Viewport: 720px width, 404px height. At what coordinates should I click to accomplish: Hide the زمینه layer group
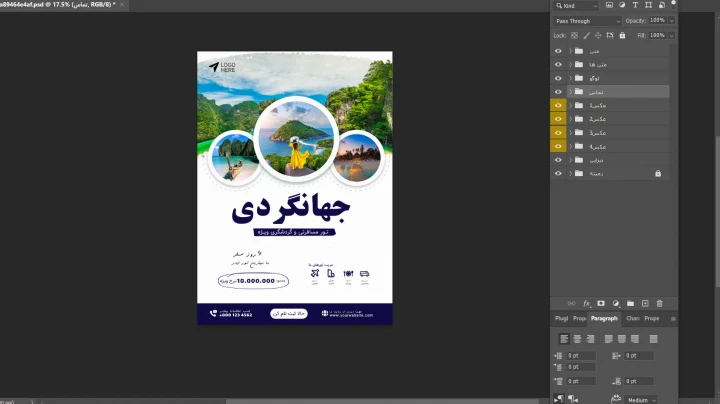[x=558, y=174]
